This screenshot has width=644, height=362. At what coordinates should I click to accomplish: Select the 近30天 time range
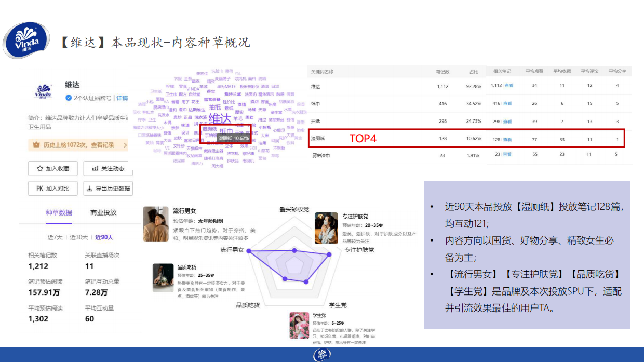coord(79,237)
